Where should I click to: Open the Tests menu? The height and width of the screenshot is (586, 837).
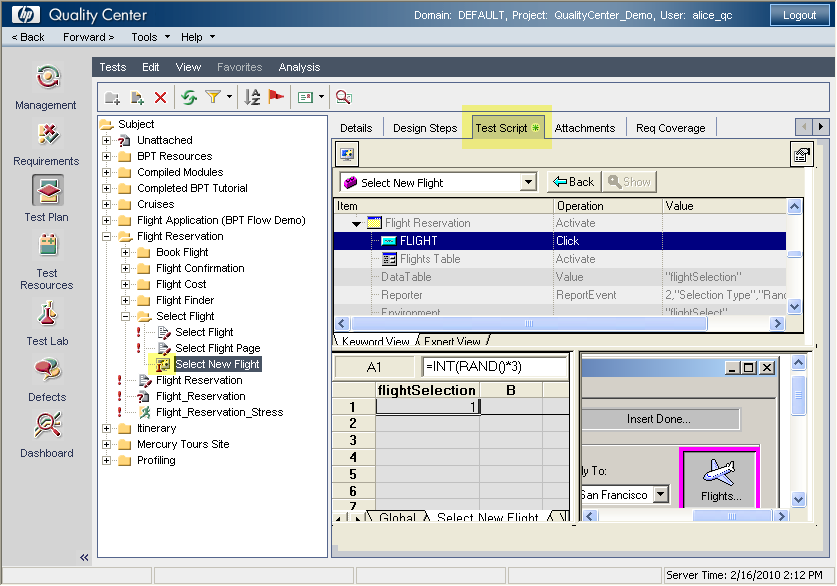113,67
